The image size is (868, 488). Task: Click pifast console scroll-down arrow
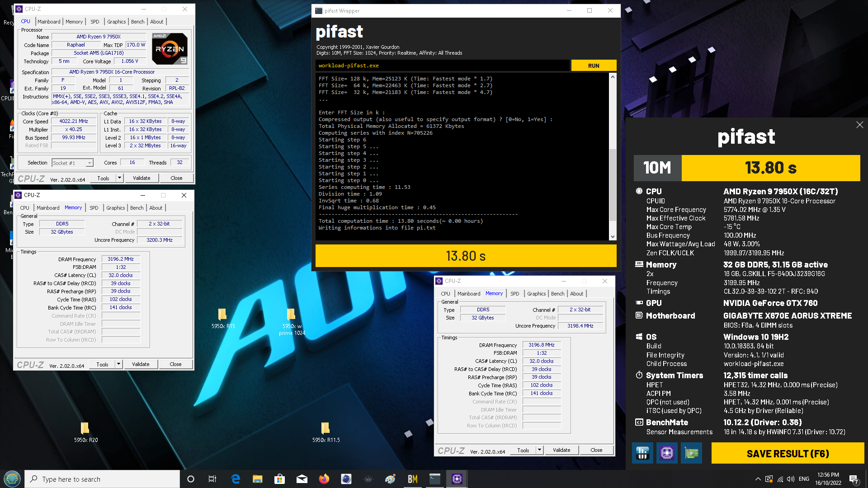click(x=613, y=236)
